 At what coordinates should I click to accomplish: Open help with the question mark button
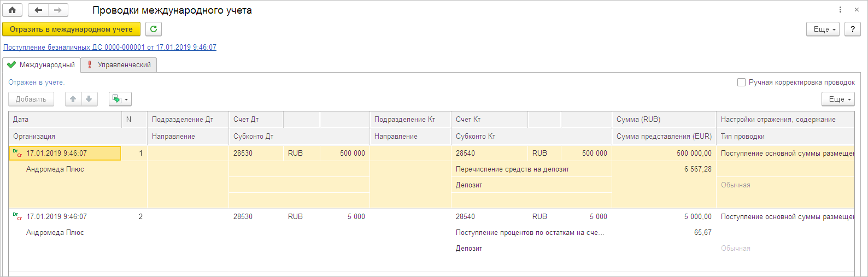[852, 29]
